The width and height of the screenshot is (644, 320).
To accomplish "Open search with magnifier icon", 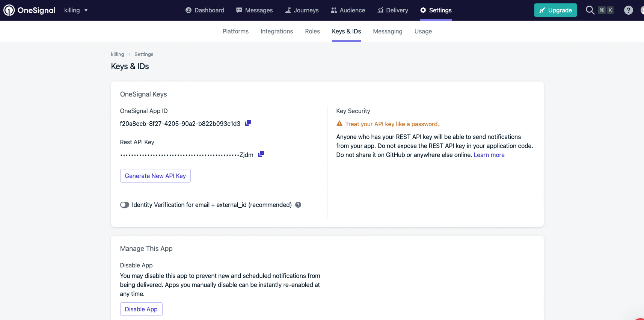I will tap(590, 10).
